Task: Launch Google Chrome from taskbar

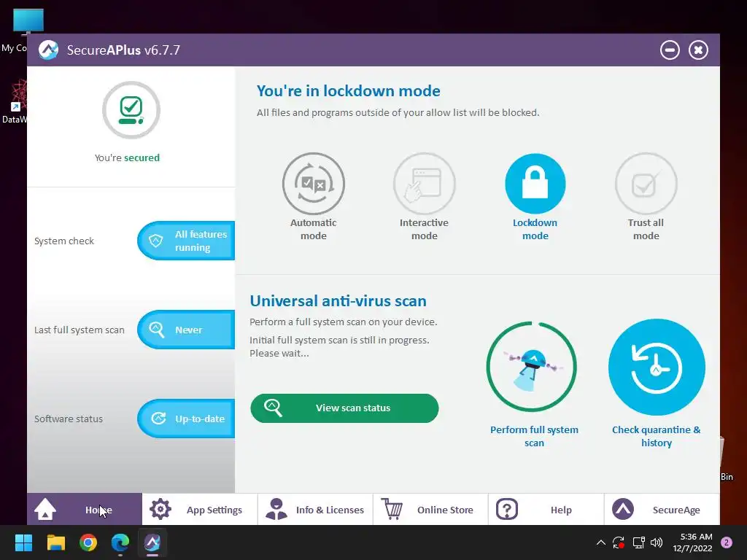Action: [x=88, y=542]
